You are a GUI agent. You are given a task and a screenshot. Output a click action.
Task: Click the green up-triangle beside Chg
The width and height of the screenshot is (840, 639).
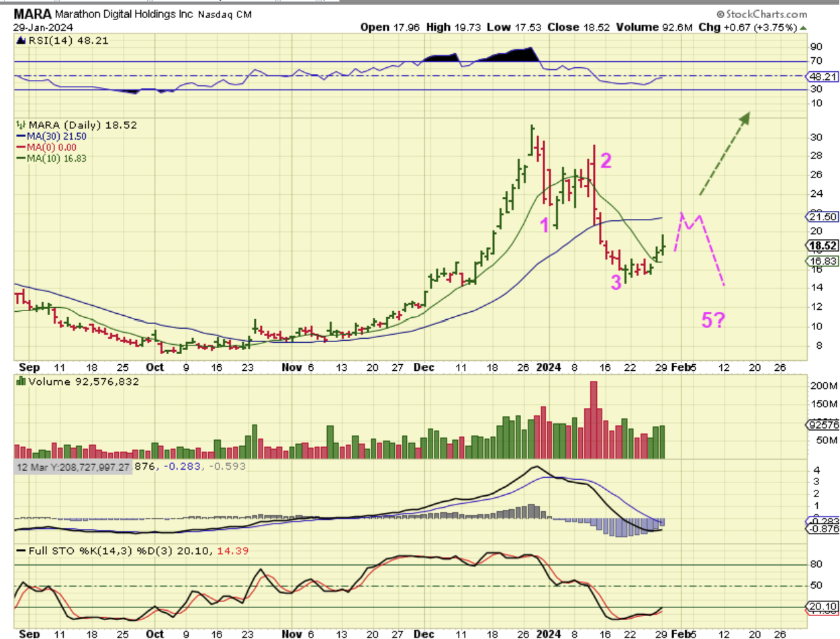coord(803,28)
